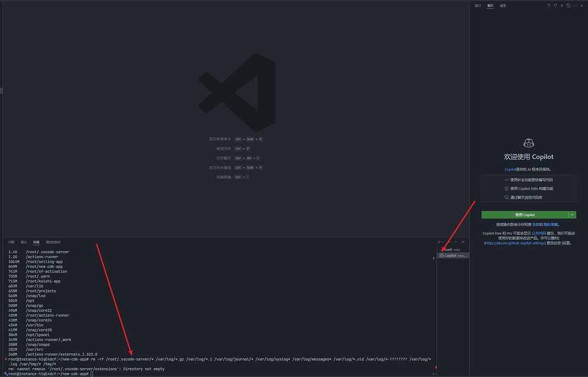
Task: Click the /root/new-cdk-app line in terminal output
Action: (x=36, y=266)
